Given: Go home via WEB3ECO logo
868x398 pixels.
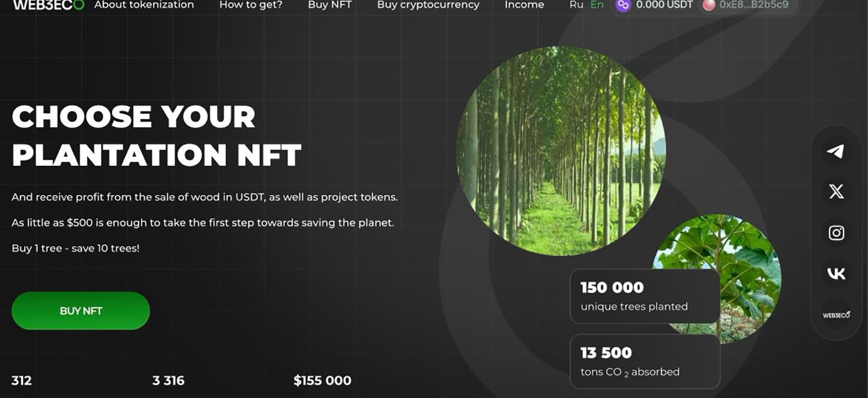Looking at the screenshot, I should (x=49, y=5).
